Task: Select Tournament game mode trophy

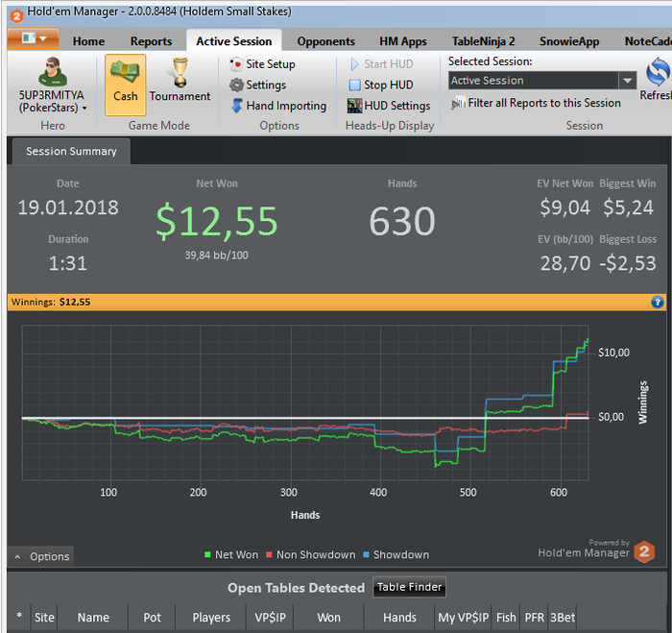Action: tap(180, 73)
